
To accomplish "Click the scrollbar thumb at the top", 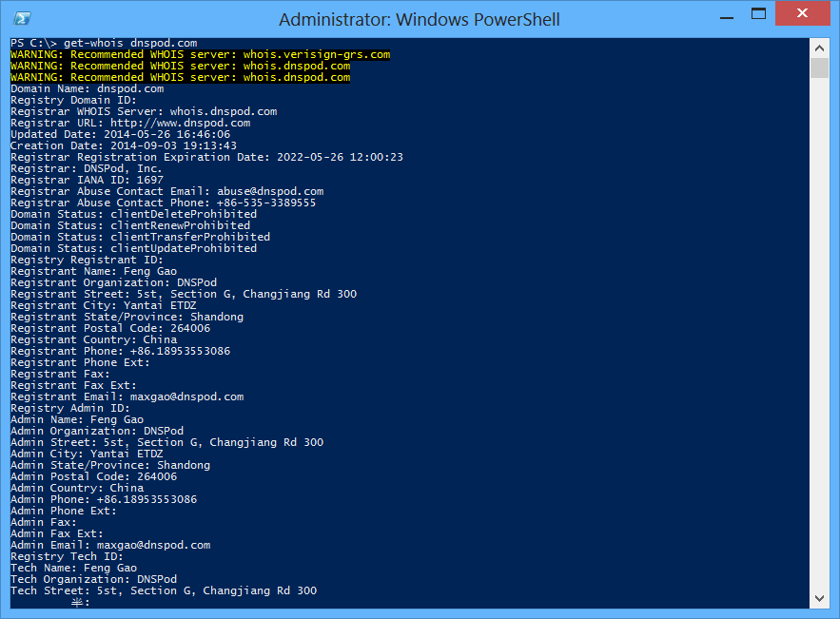I will tap(819, 68).
